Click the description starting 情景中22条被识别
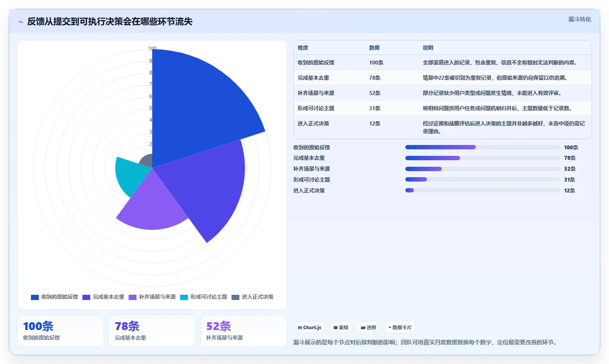 [495, 78]
